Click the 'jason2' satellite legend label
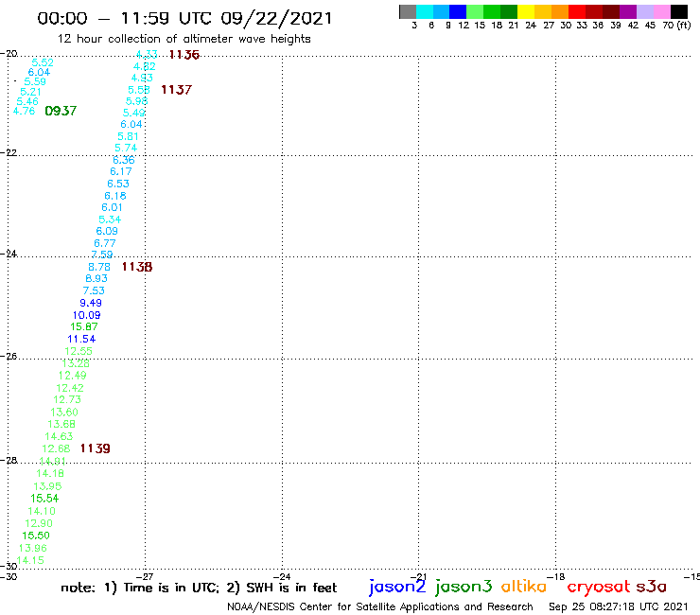This screenshot has height=615, width=700. click(x=397, y=587)
